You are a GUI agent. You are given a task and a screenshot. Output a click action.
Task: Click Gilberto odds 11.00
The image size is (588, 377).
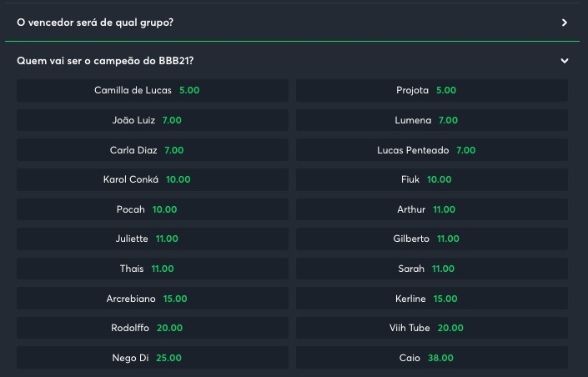[x=432, y=239]
